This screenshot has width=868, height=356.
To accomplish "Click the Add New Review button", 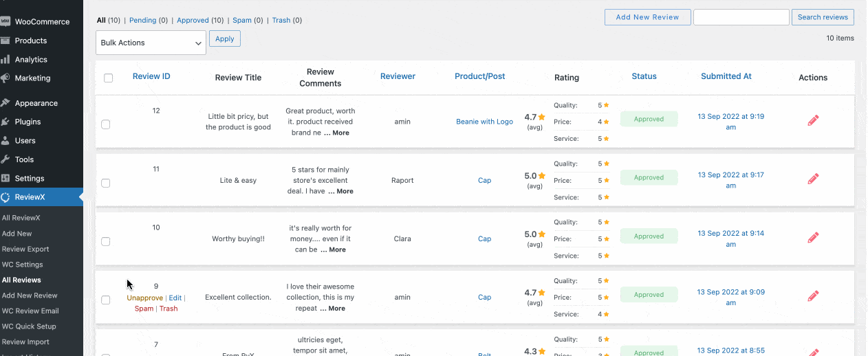I will point(647,17).
